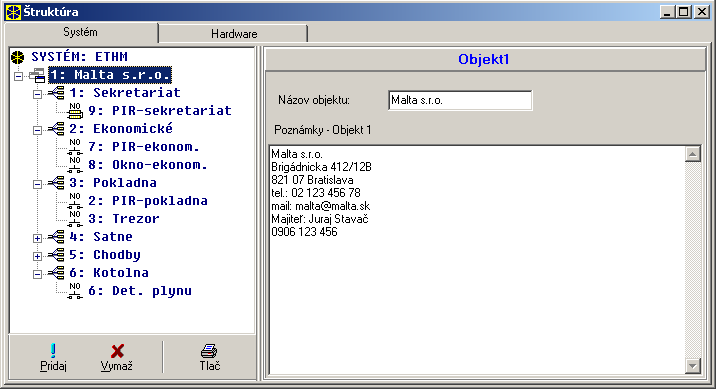Click the note line 'mail: malta@malta.sk'

[321, 206]
